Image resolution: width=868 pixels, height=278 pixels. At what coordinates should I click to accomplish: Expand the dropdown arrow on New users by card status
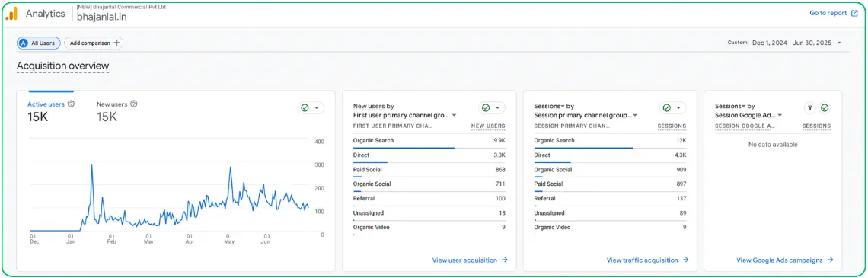[x=497, y=108]
